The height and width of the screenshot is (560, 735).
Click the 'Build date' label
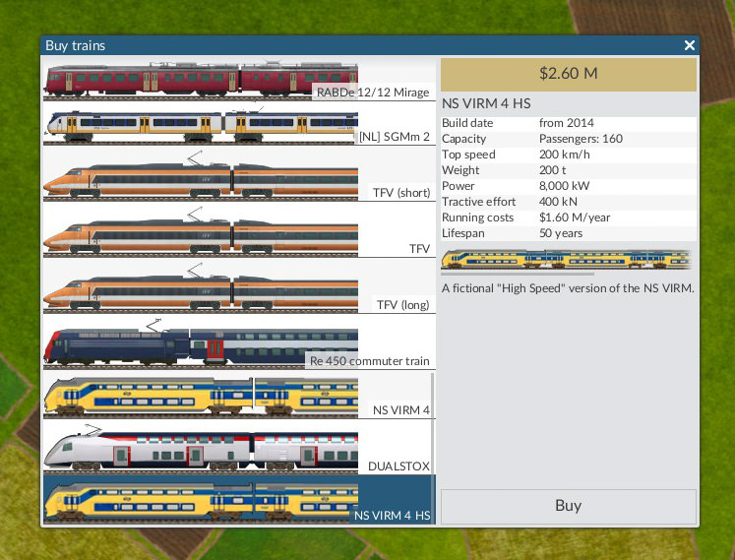[467, 123]
